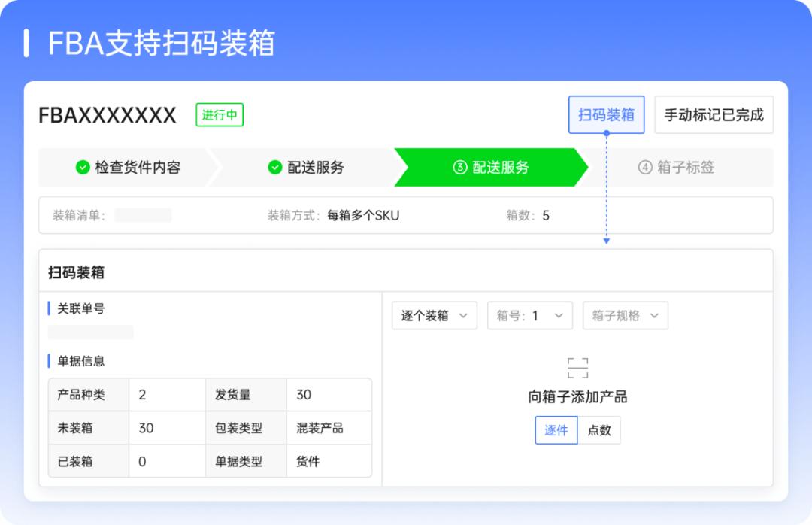Click the 手动标记已完成 button
Screen dimensions: 812x525
714,115
